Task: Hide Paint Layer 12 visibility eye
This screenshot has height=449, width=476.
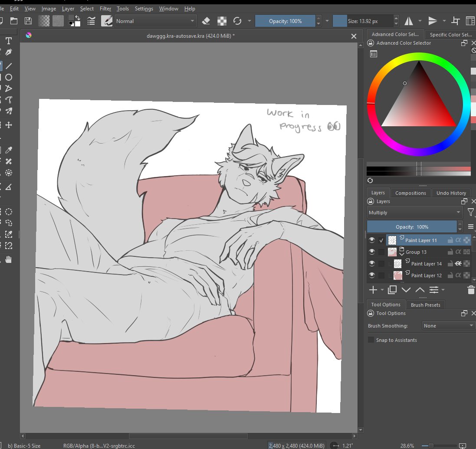Action: [371, 275]
